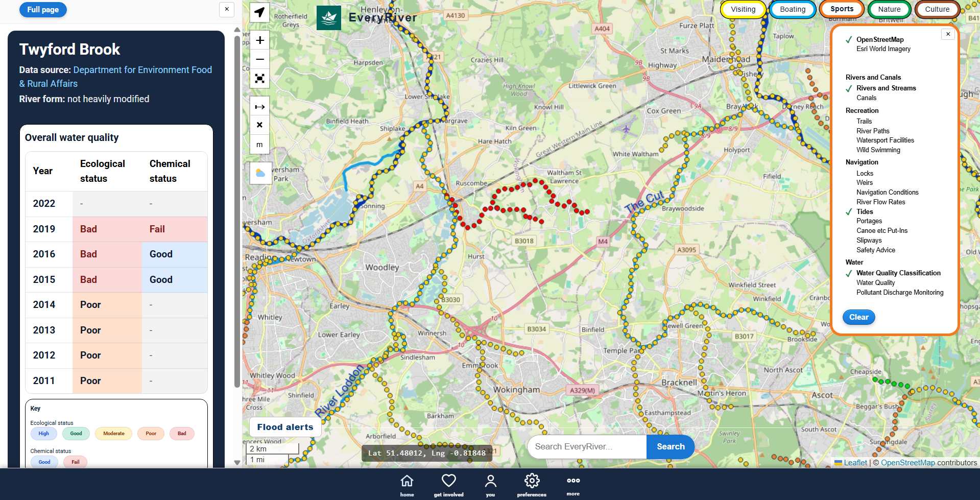The height and width of the screenshot is (500, 980).
Task: Switch to the Nature category
Action: (x=889, y=9)
